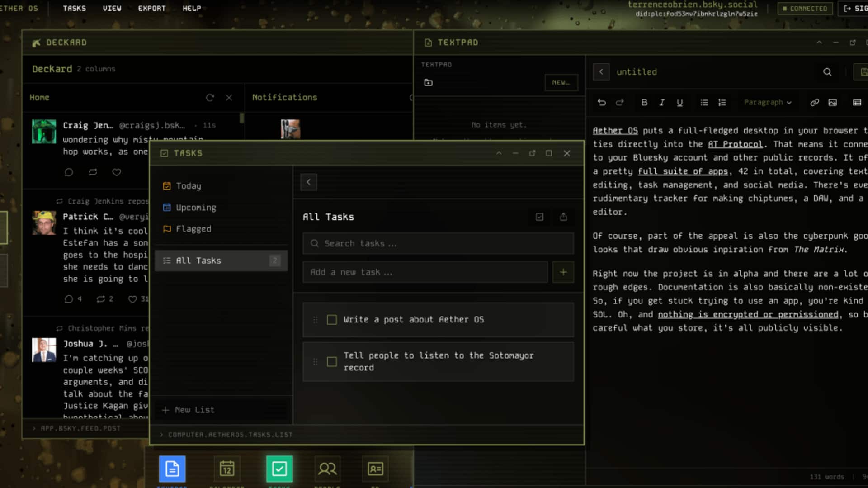Insert a link using the link icon
The width and height of the screenshot is (868, 488).
(815, 102)
